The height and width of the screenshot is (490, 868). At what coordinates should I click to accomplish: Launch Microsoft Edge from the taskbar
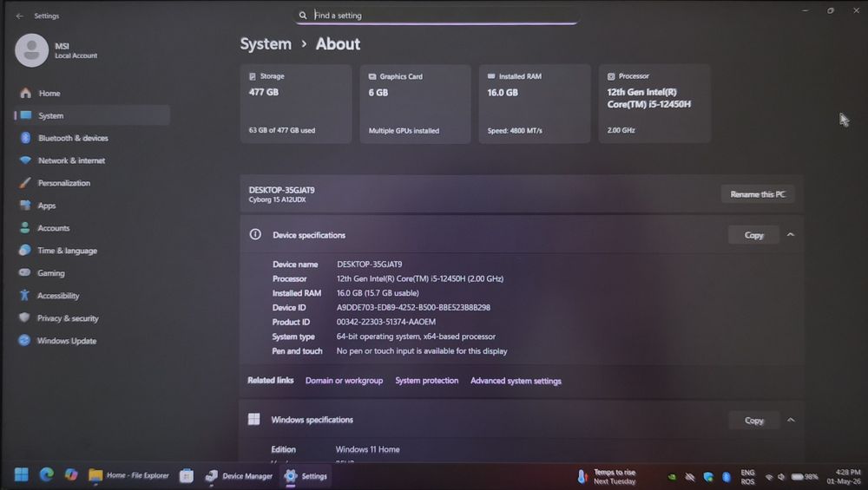[47, 474]
